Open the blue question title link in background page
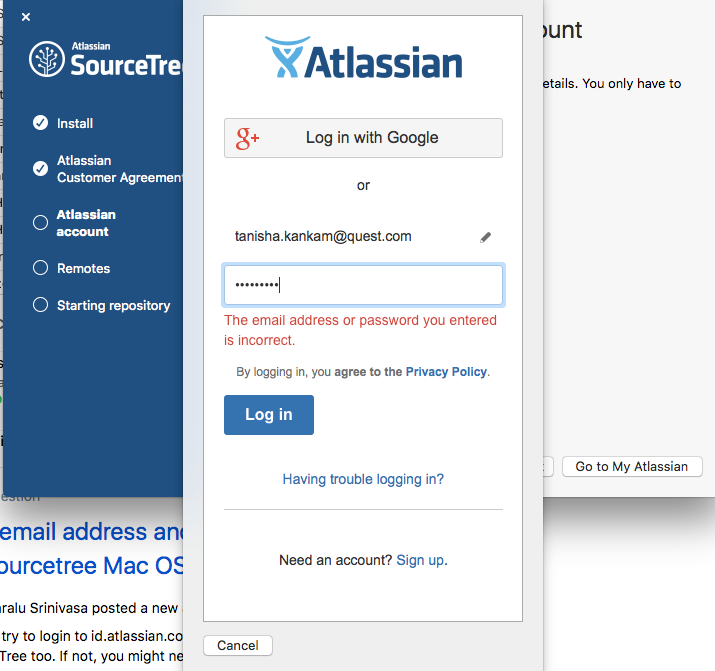715x671 pixels. (91, 549)
